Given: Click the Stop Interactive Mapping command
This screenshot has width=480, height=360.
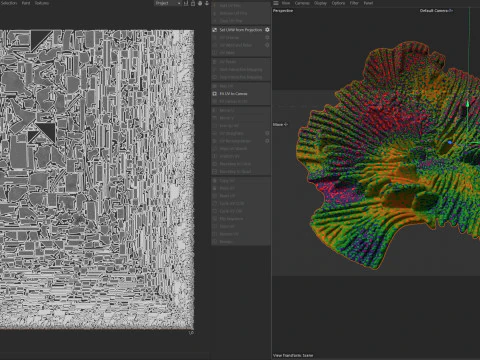Looking at the screenshot, I should pyautogui.click(x=241, y=77).
